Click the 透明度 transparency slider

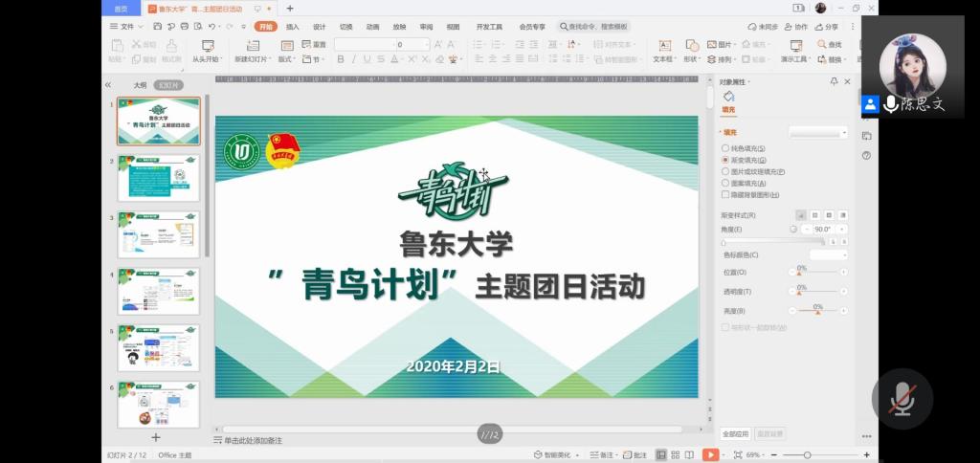[817, 292]
